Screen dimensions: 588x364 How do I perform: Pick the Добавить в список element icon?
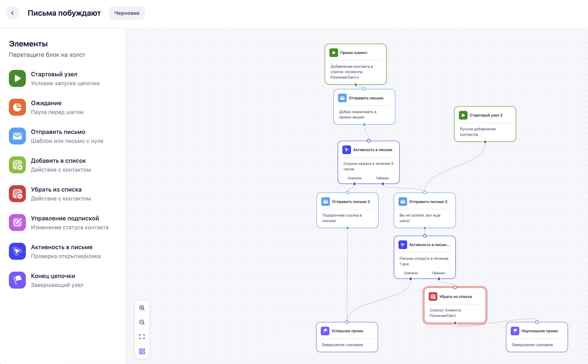tap(17, 165)
